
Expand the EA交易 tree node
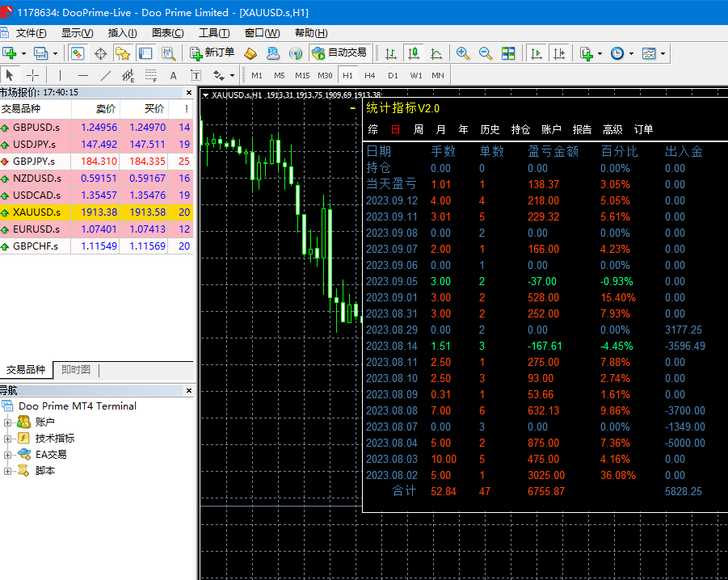click(8, 455)
